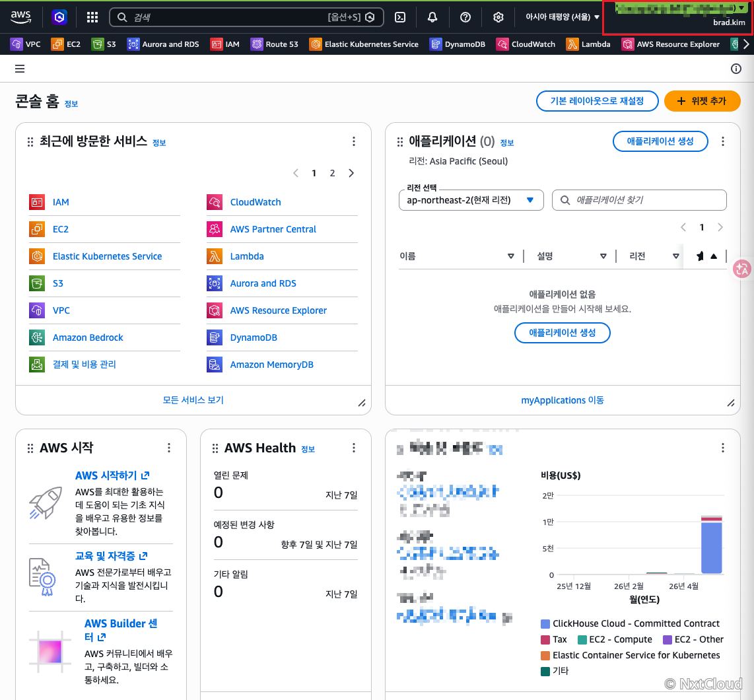This screenshot has width=754, height=700.
Task: Click 애플리케이션 생성 button in empty state
Action: coord(562,332)
